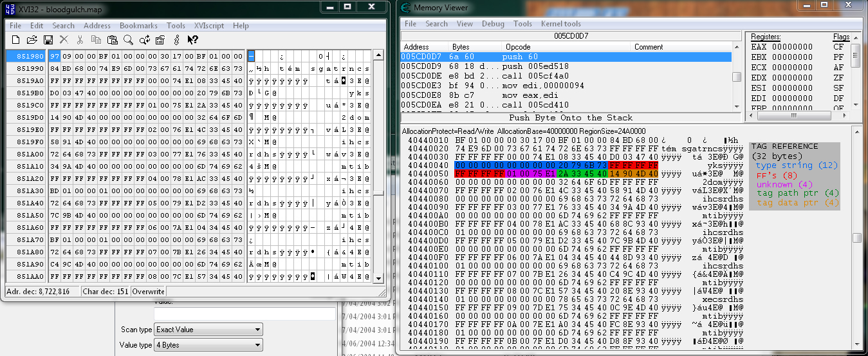Click the XVI32 vertical scrollbar down arrow
The height and width of the screenshot is (356, 868).
click(379, 278)
